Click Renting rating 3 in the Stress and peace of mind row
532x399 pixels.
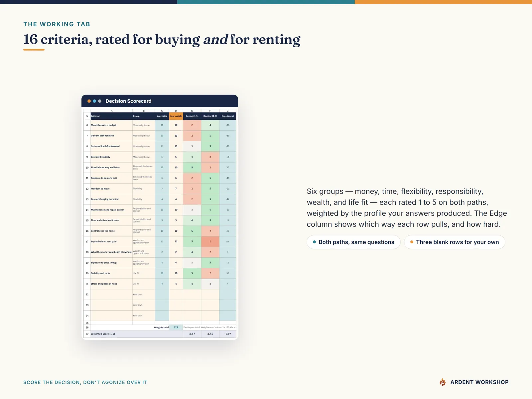[x=210, y=284]
